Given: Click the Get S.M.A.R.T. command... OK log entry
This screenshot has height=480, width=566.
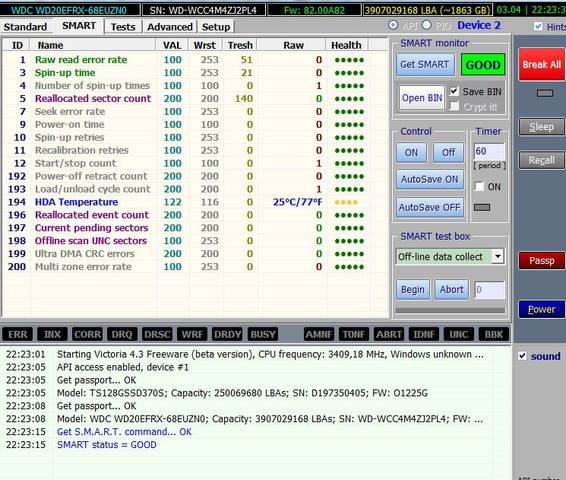Looking at the screenshot, I should pyautogui.click(x=124, y=432).
